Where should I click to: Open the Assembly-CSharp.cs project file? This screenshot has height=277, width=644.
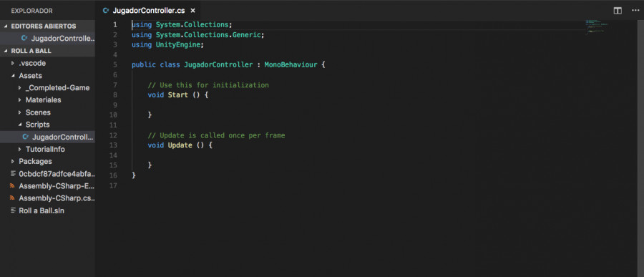(x=47, y=198)
